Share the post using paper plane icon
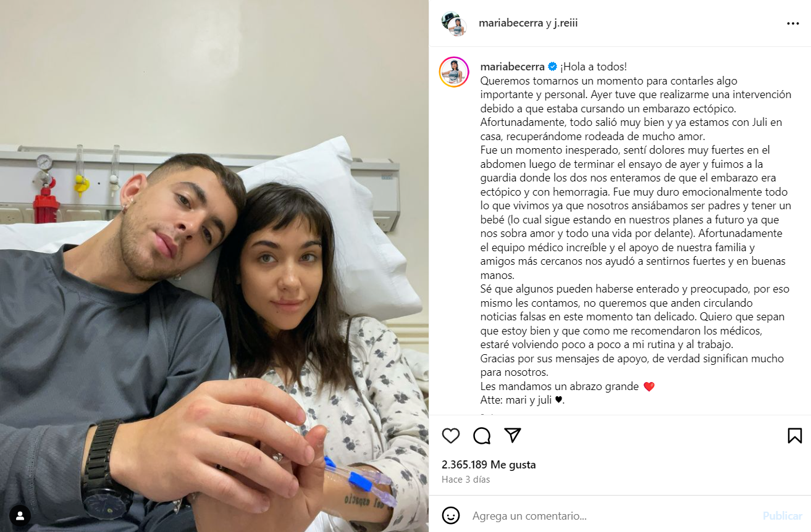The height and width of the screenshot is (532, 811). pyautogui.click(x=513, y=435)
